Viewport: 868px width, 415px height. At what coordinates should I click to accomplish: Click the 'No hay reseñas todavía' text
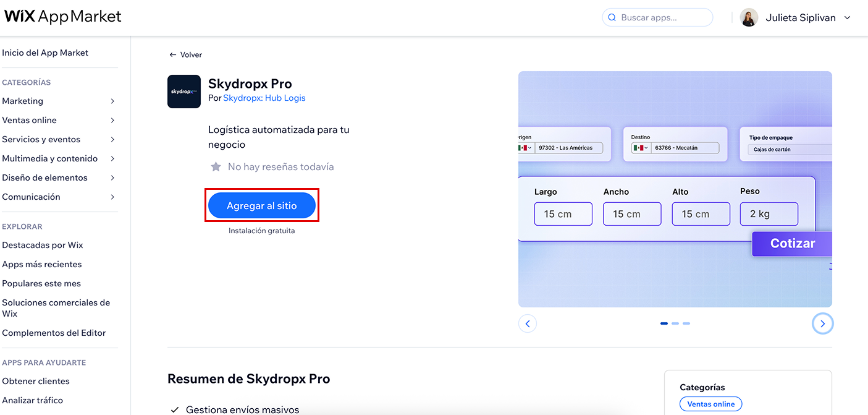[281, 166]
